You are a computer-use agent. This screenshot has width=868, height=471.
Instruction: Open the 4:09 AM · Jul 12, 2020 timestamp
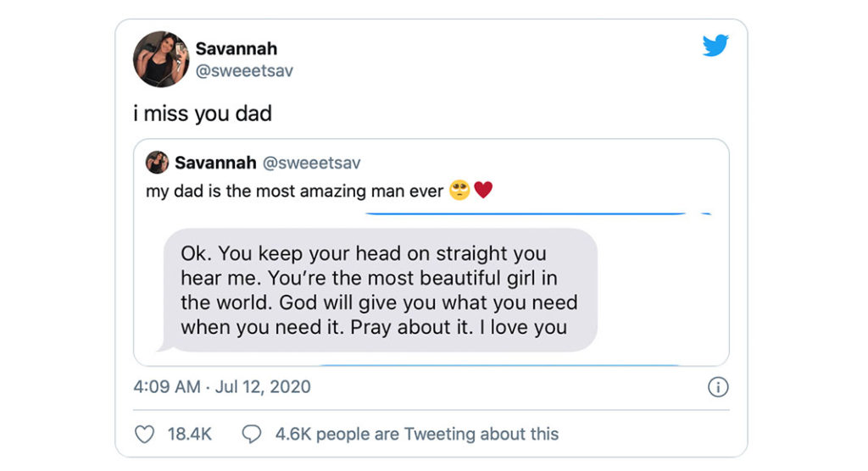tap(222, 387)
